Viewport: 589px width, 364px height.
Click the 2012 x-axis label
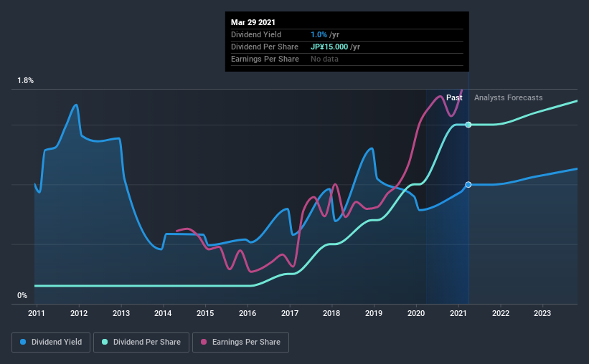(79, 313)
